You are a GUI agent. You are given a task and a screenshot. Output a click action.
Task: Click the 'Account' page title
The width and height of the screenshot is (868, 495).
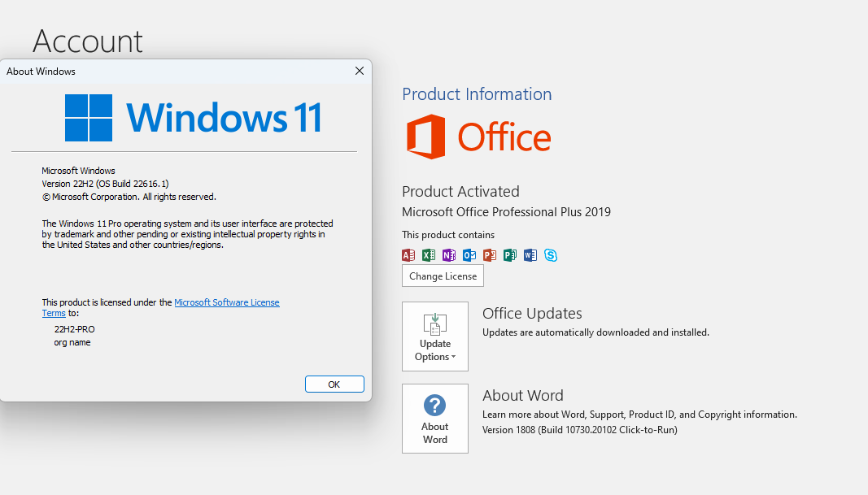click(88, 41)
